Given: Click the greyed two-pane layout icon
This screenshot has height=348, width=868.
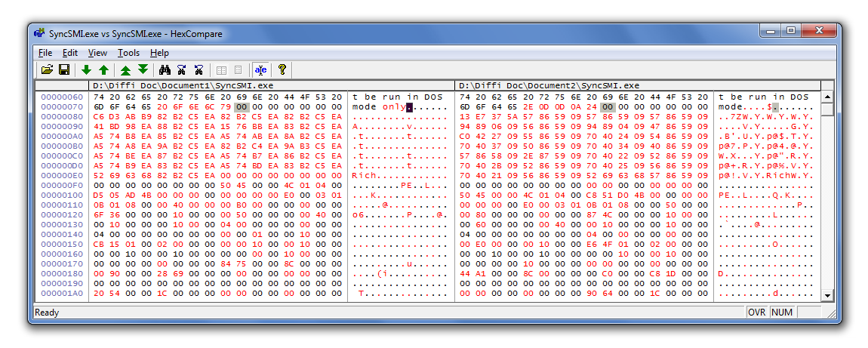Looking at the screenshot, I should click(x=221, y=69).
